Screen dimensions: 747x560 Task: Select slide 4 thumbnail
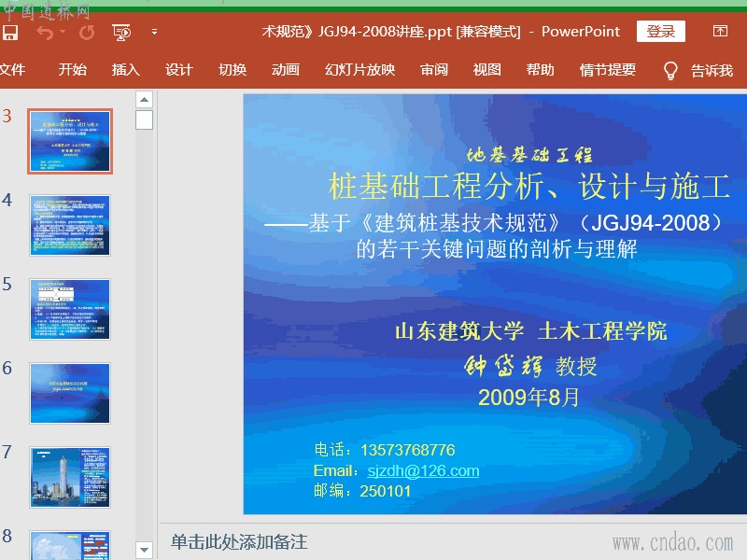point(70,225)
